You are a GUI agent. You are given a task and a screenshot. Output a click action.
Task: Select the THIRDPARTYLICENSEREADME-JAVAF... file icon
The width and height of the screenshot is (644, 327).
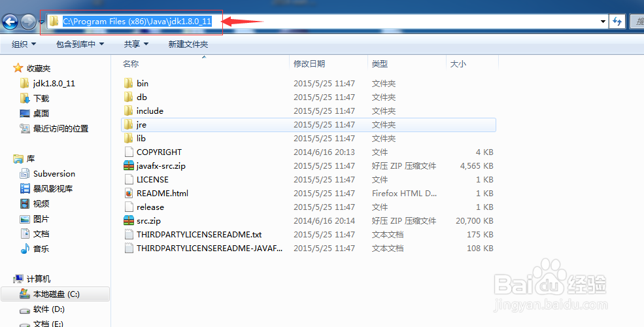(129, 248)
